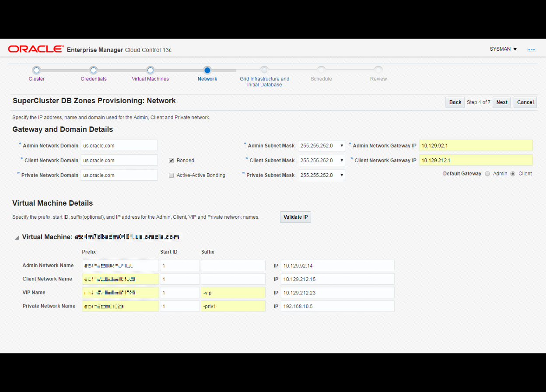This screenshot has width=546, height=392.
Task: Edit the Client Network Name suffix field
Action: click(233, 279)
